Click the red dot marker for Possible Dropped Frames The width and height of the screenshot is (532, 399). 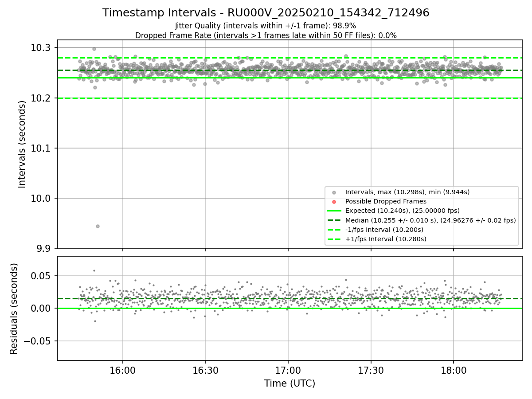[334, 201]
